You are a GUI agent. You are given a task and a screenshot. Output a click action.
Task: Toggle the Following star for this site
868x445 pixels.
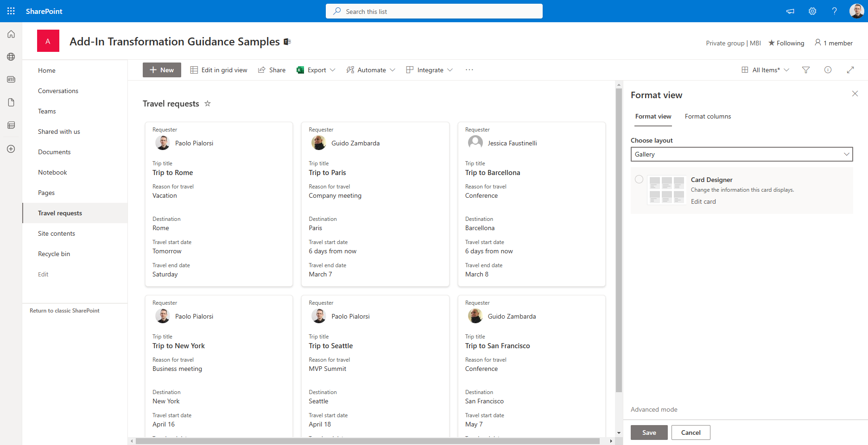pyautogui.click(x=786, y=43)
